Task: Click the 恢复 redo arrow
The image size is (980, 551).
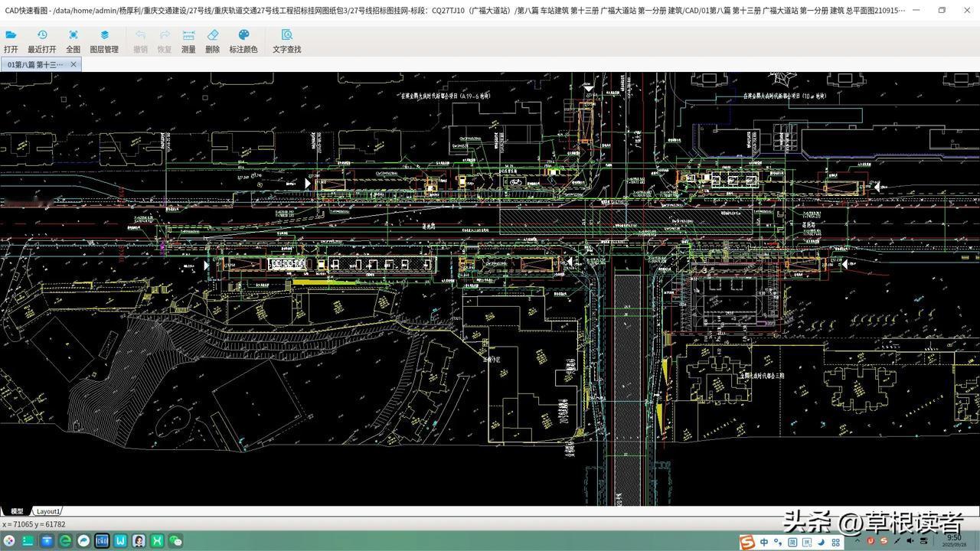Action: tap(164, 35)
